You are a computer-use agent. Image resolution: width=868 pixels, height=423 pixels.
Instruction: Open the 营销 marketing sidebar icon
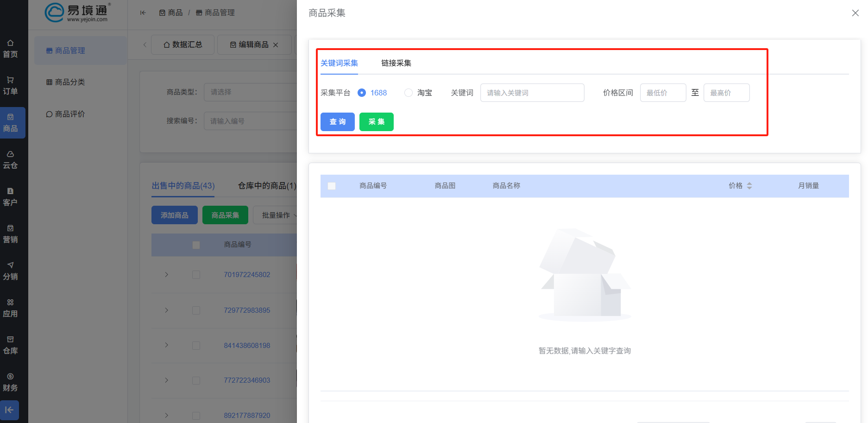point(10,234)
